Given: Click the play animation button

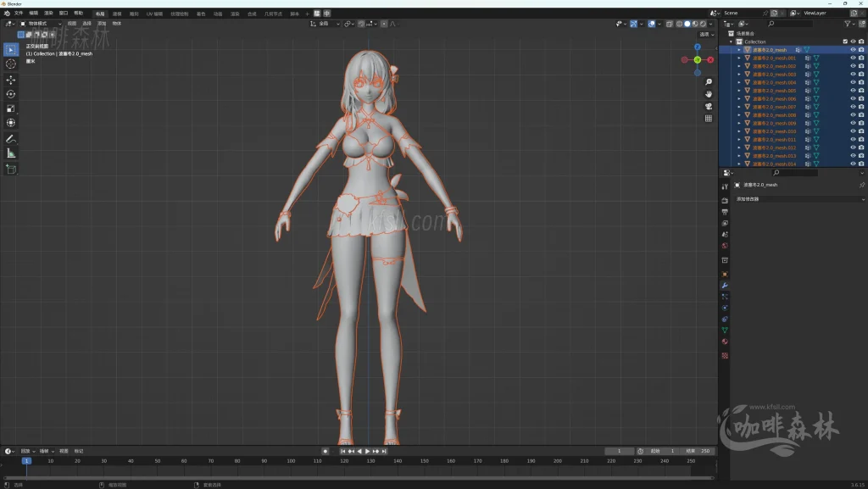Looking at the screenshot, I should (368, 452).
